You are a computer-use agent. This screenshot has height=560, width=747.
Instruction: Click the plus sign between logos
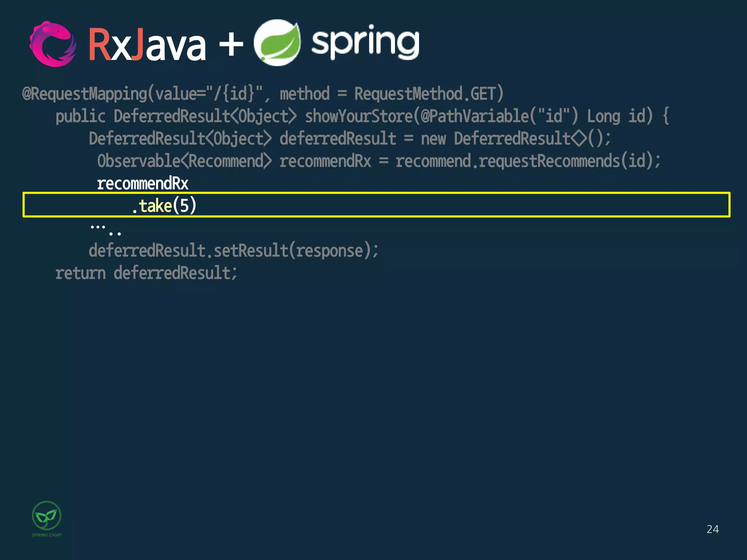(231, 44)
